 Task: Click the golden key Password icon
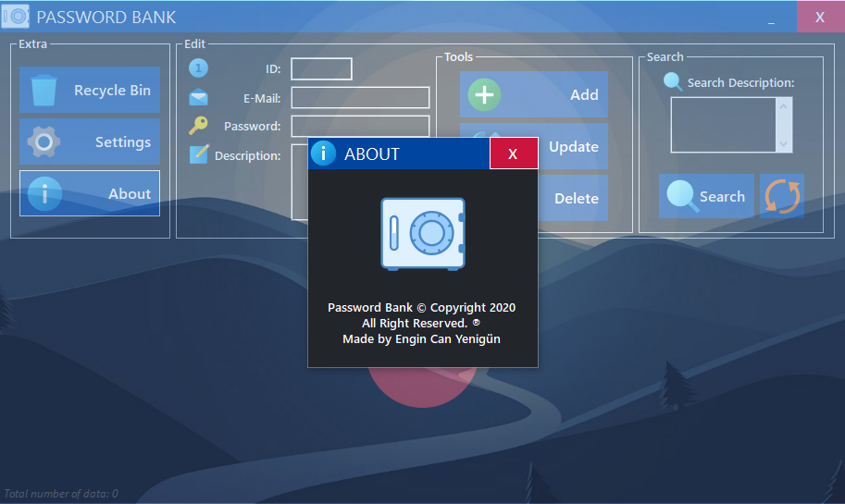pos(198,126)
